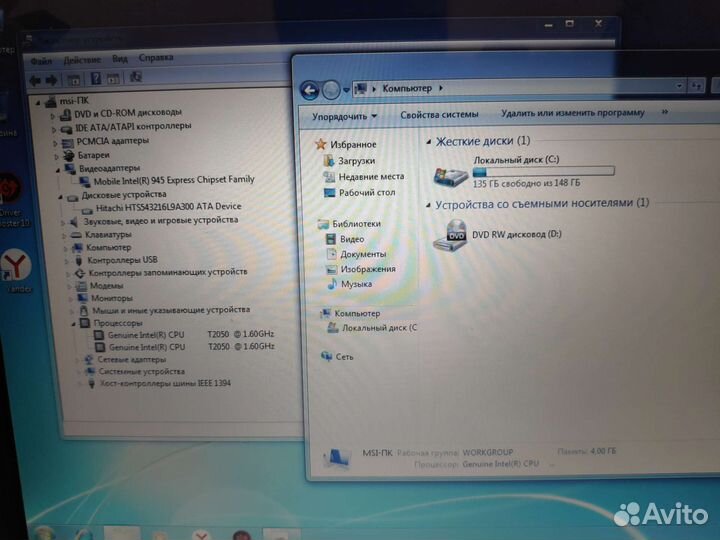The width and height of the screenshot is (720, 540).
Task: Select Мыши и иные указывающие устройства
Action: coord(171,310)
